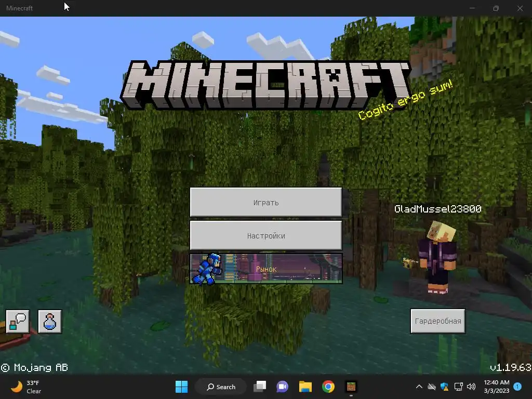Screen dimensions: 532x399
Task: Click the Mojang AB copyright text
Action: (34, 367)
